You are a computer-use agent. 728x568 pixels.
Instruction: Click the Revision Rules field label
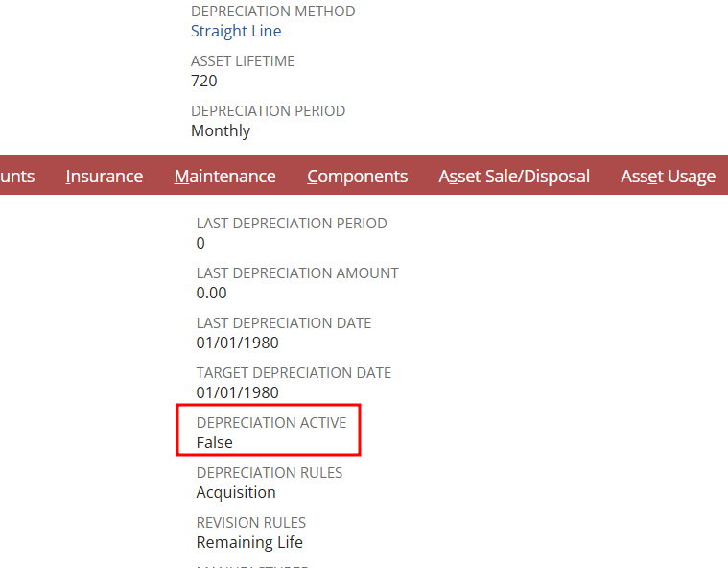pos(251,522)
